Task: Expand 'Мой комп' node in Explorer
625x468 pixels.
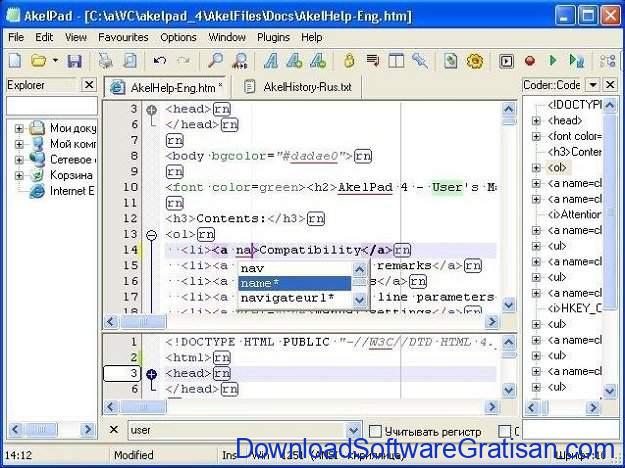Action: 19,144
